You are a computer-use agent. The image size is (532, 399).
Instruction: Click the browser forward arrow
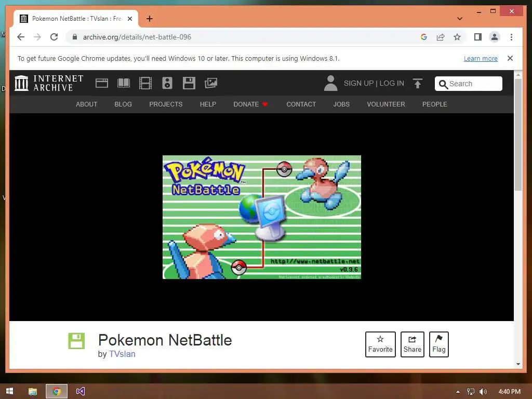tap(37, 37)
